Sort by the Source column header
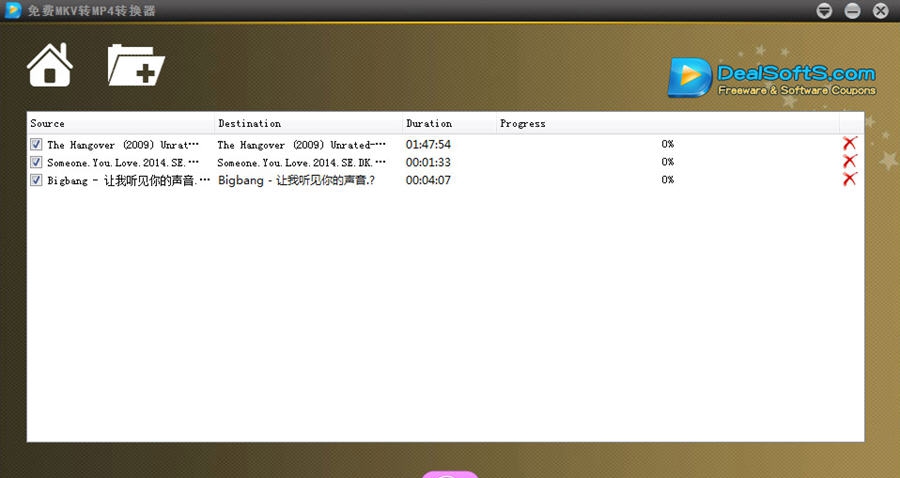 click(121, 123)
